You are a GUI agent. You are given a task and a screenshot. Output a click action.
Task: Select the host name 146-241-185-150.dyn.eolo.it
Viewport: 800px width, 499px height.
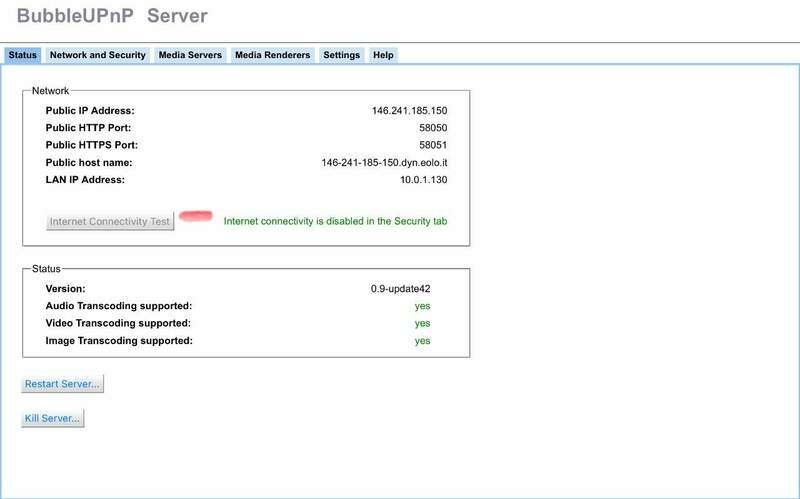(383, 162)
